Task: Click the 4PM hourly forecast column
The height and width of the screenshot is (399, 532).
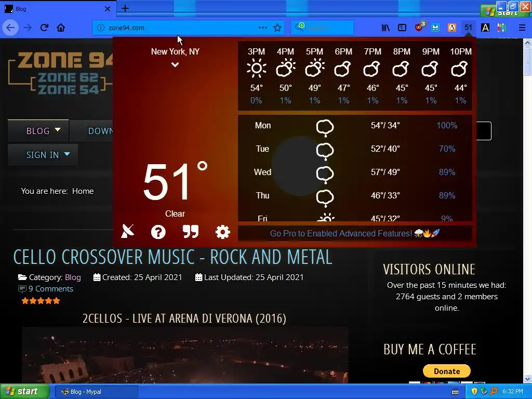Action: [285, 75]
